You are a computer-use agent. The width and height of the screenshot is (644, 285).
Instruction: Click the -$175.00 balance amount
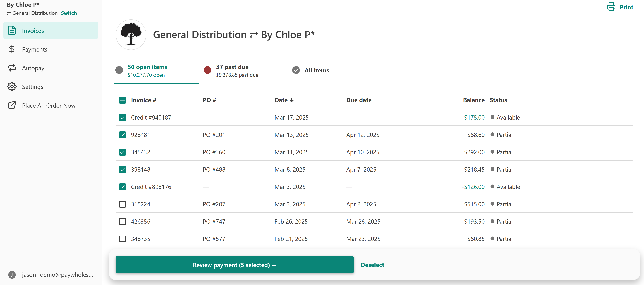click(x=473, y=117)
